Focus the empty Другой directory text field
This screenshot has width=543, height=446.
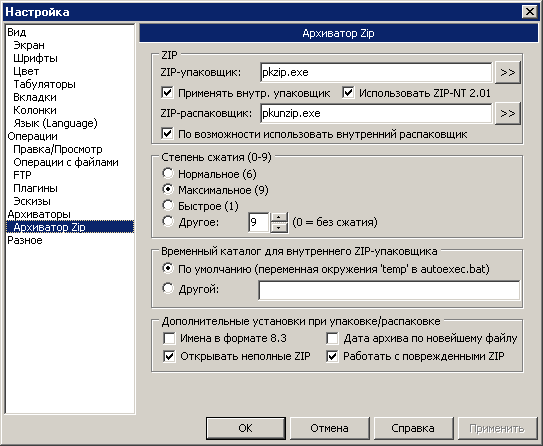(x=389, y=290)
